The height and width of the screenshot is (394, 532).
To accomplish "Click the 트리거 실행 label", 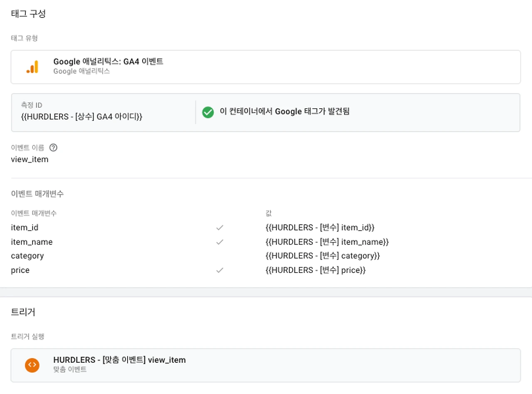I will 27,336.
